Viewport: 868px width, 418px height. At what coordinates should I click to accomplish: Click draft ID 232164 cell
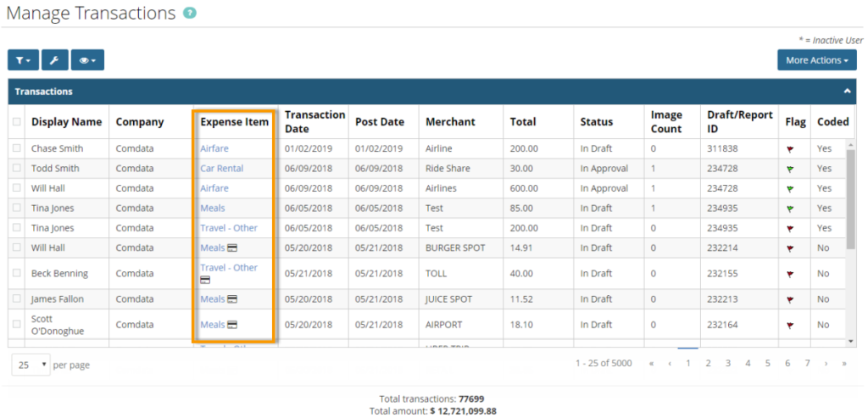[x=722, y=325]
